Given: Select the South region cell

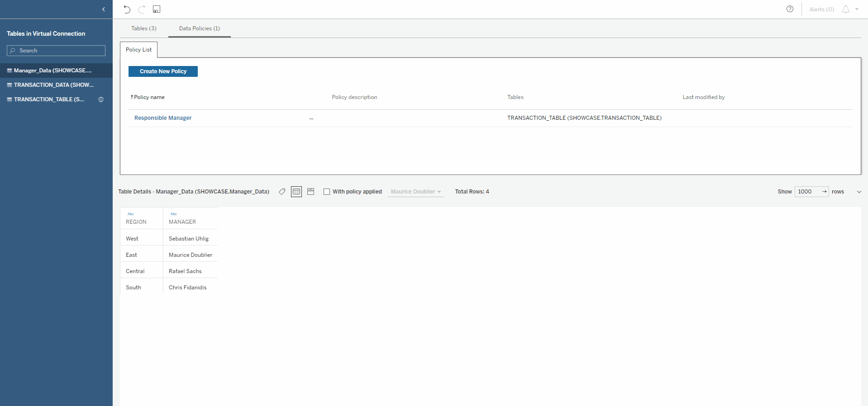Looking at the screenshot, I should [x=142, y=287].
